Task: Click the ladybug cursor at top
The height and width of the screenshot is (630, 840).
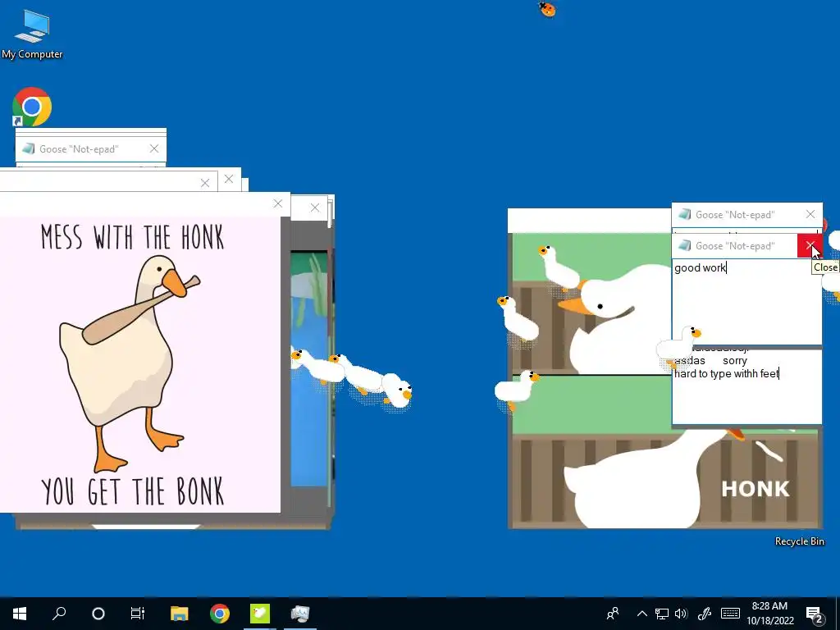Action: click(x=547, y=9)
